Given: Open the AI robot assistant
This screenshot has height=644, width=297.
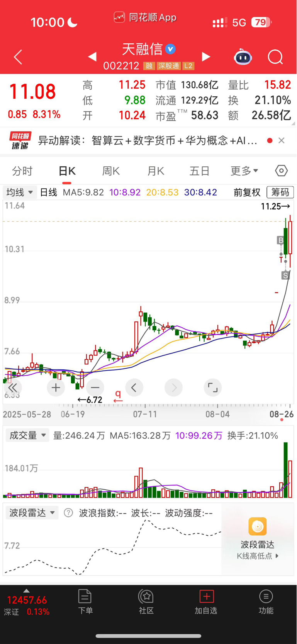Looking at the screenshot, I should pos(243,57).
